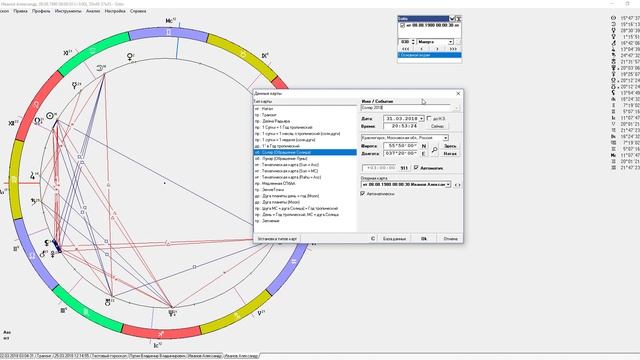640x360 pixels.
Task: Click the Установка типов карт button
Action: 278,239
